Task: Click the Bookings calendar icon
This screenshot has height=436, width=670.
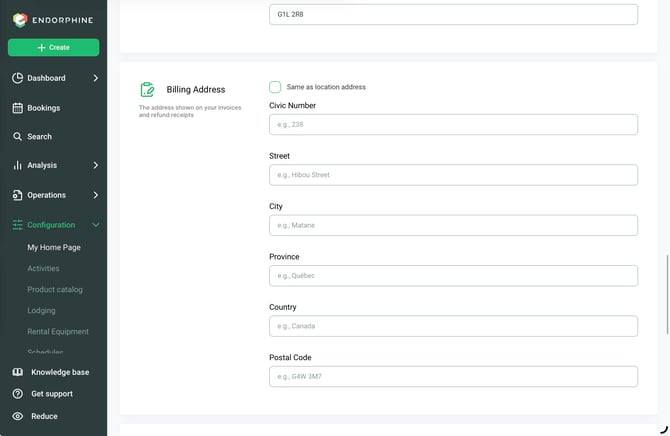Action: click(18, 108)
